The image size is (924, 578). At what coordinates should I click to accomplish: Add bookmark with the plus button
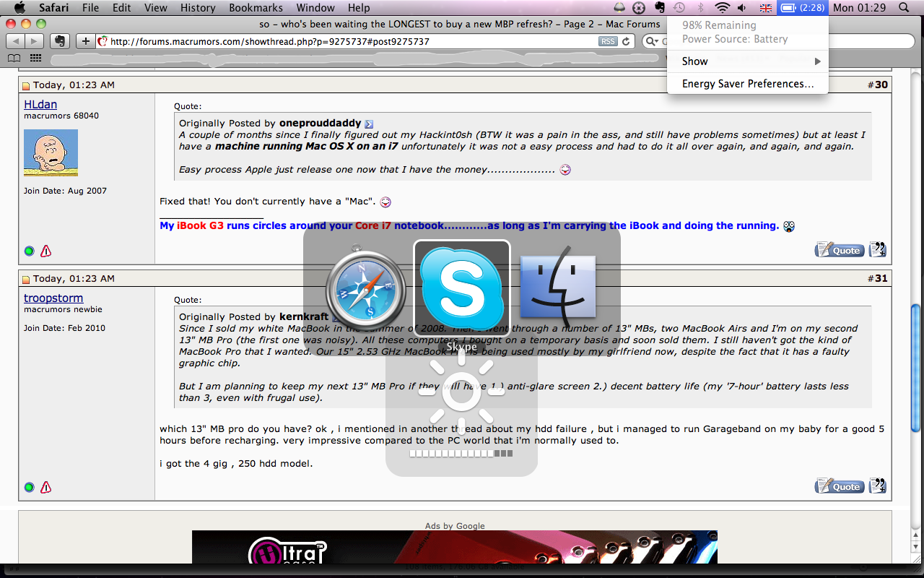(x=85, y=41)
